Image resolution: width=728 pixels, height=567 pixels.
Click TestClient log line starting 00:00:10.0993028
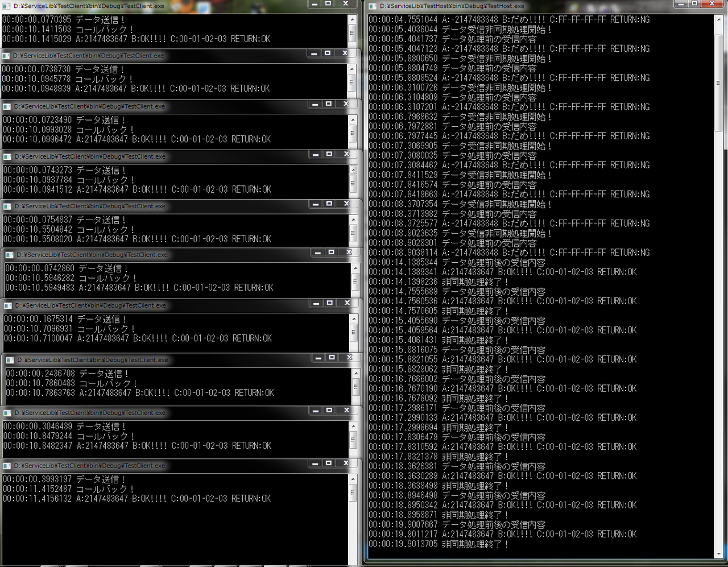[69, 130]
